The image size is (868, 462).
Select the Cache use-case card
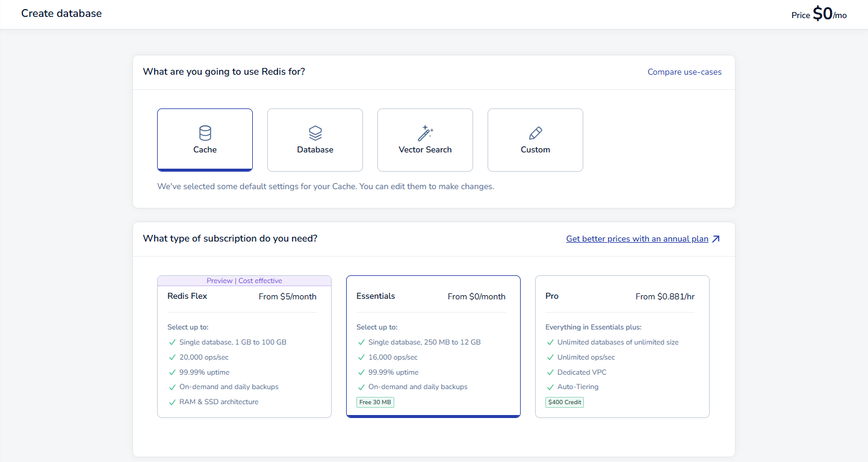pos(205,140)
